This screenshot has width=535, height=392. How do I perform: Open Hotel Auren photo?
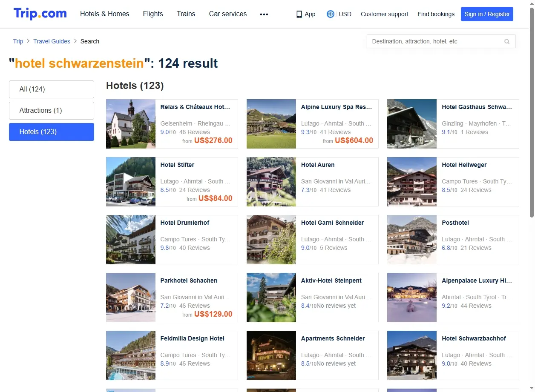[x=271, y=182]
